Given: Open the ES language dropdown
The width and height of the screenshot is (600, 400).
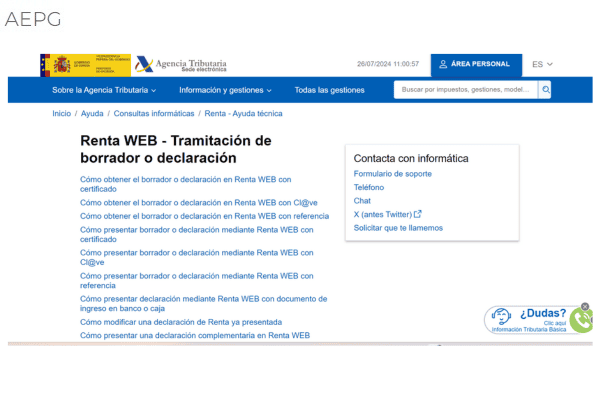Looking at the screenshot, I should pyautogui.click(x=542, y=64).
